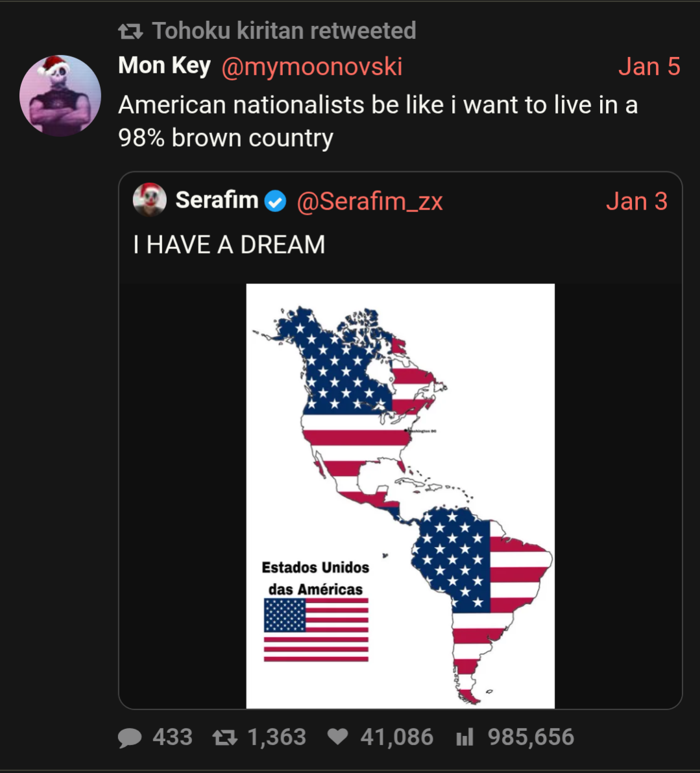Viewport: 700px width, 773px height.
Task: Click the Jan 5 timestamp
Action: click(x=649, y=67)
